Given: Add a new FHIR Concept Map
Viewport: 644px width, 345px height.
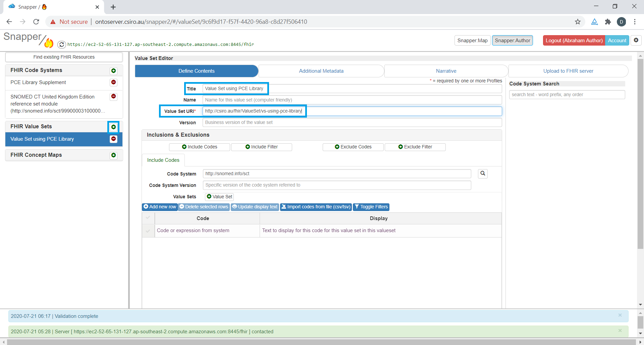Looking at the screenshot, I should (x=113, y=155).
